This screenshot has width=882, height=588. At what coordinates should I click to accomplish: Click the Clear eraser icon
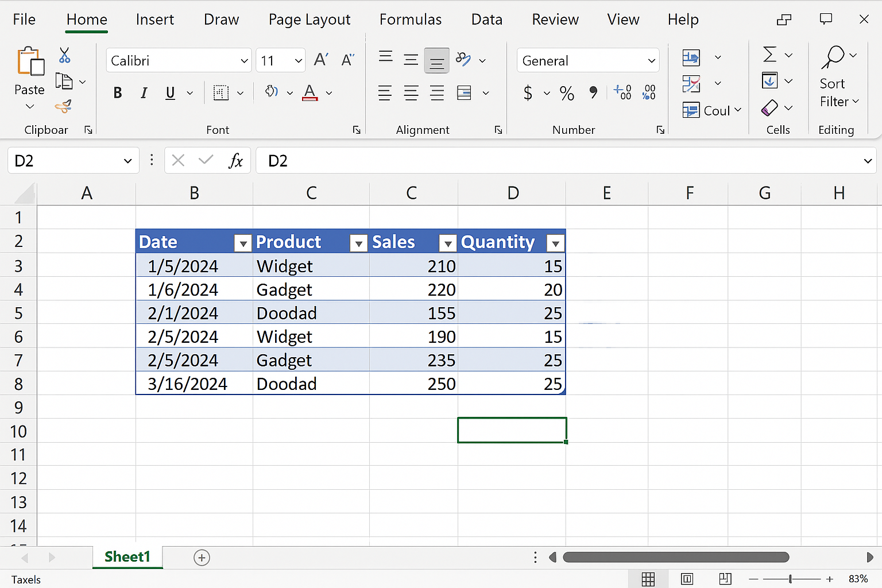[x=769, y=107]
